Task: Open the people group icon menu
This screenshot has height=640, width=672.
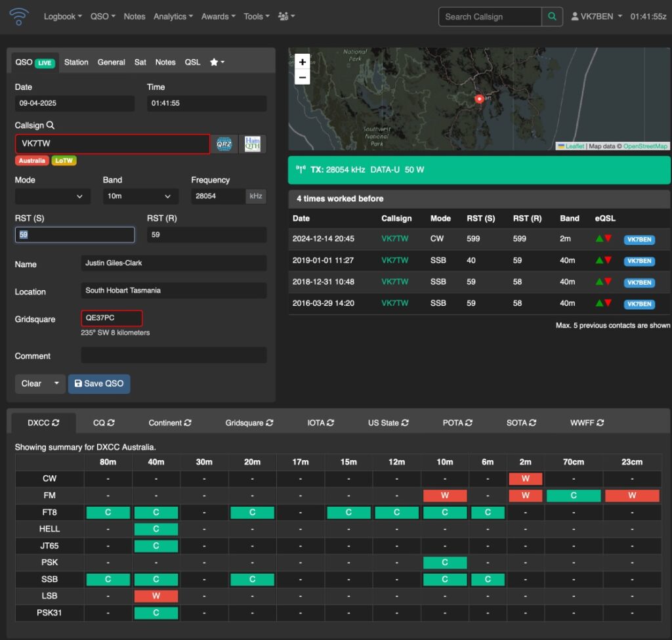Action: [286, 16]
